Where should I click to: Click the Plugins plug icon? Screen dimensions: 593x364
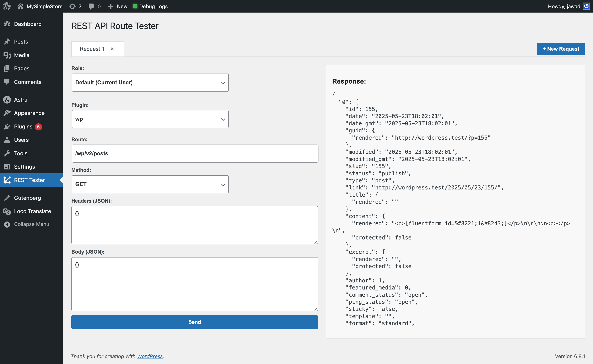[x=7, y=126]
